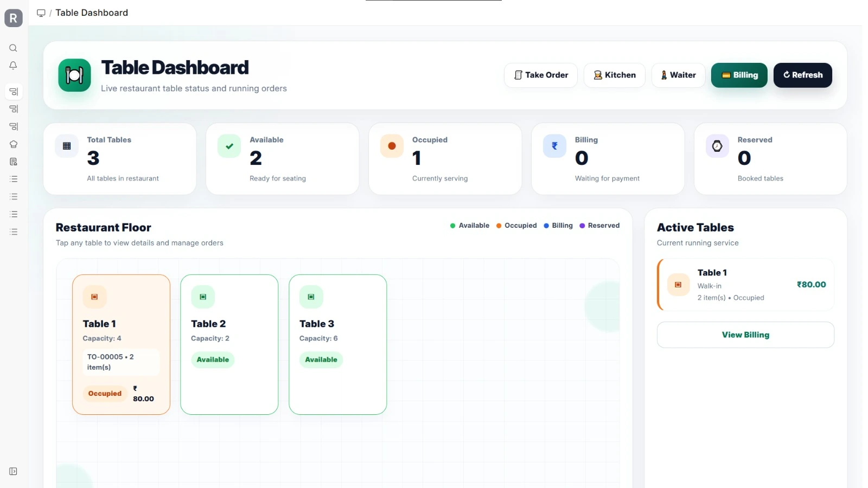Click the 'Booked tables' caption
This screenshot has height=488, width=868.
(761, 178)
